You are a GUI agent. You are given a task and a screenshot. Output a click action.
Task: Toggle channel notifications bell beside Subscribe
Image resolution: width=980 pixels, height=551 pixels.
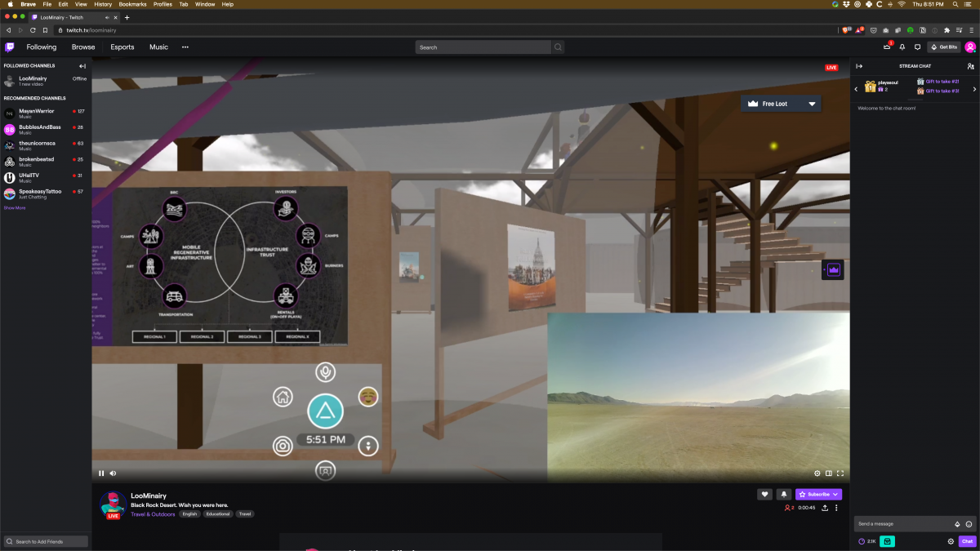(x=783, y=494)
